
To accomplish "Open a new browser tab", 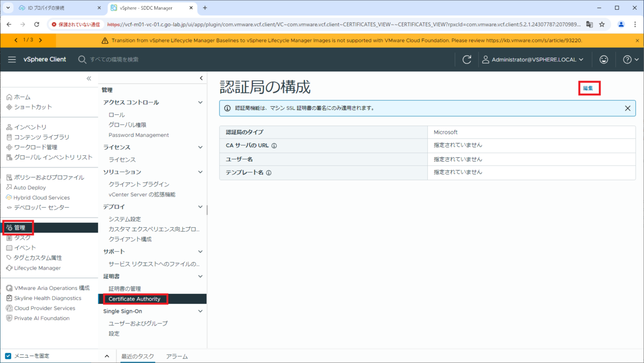I will (x=204, y=8).
